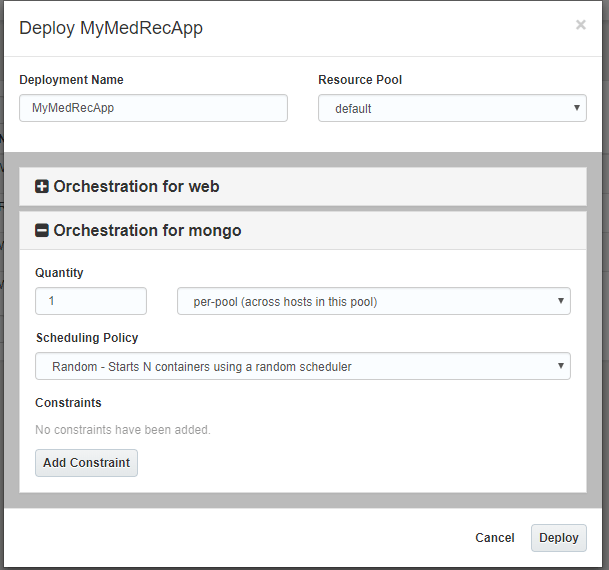Click the per-pool dropdown arrow
The width and height of the screenshot is (609, 570).
pyautogui.click(x=561, y=301)
